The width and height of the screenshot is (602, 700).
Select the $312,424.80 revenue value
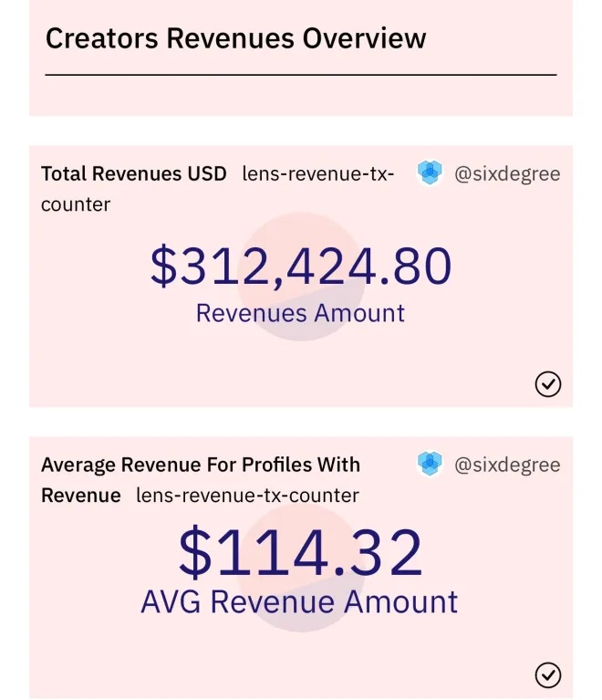(301, 266)
